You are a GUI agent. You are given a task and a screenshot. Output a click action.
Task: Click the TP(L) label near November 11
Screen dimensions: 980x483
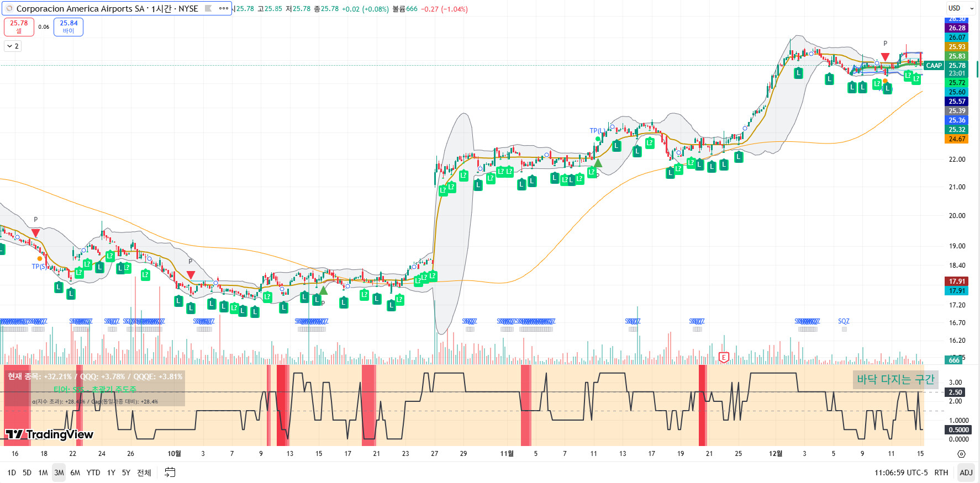[597, 131]
